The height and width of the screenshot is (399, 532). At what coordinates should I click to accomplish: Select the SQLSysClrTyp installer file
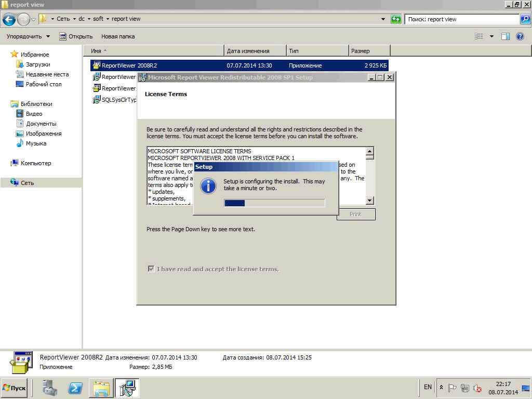(114, 100)
